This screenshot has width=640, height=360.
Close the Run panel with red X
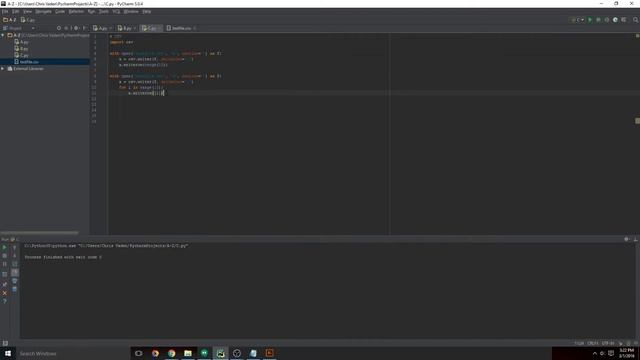tap(4, 293)
